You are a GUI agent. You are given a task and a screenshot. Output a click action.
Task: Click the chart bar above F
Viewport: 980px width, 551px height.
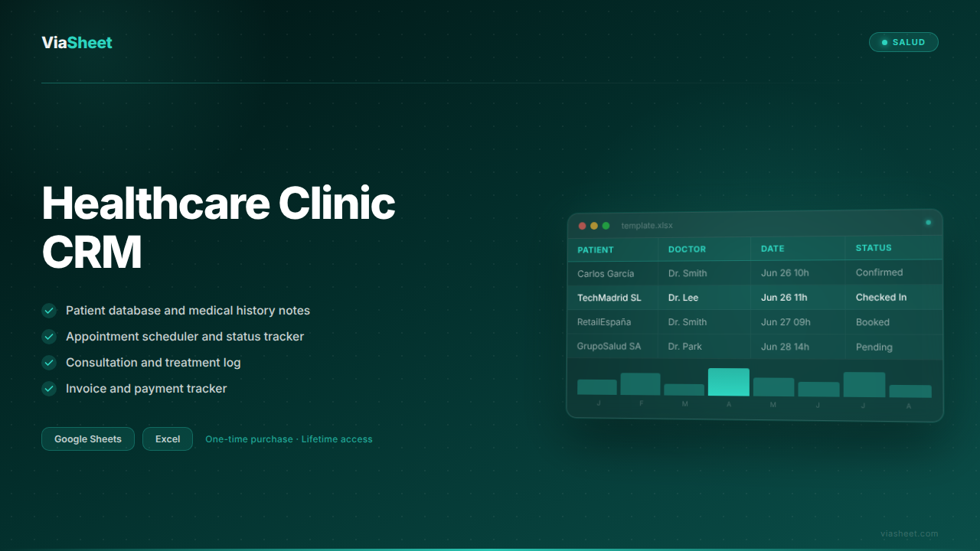pos(640,384)
